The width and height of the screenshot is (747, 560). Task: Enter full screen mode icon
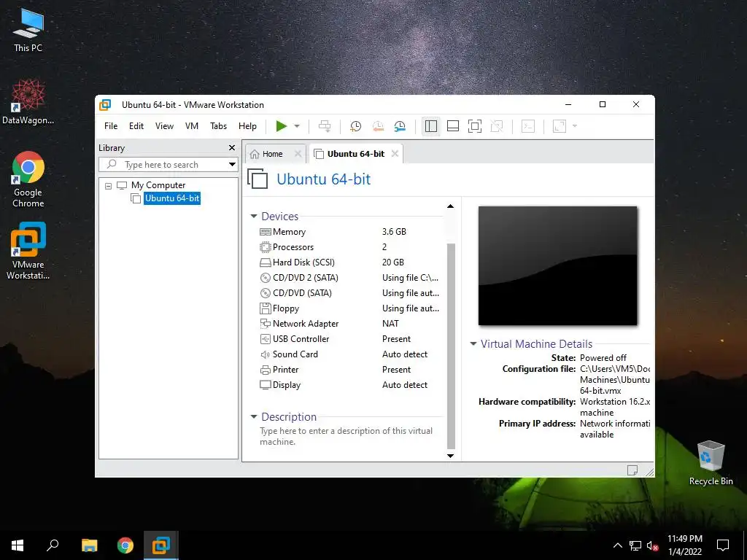[475, 126]
